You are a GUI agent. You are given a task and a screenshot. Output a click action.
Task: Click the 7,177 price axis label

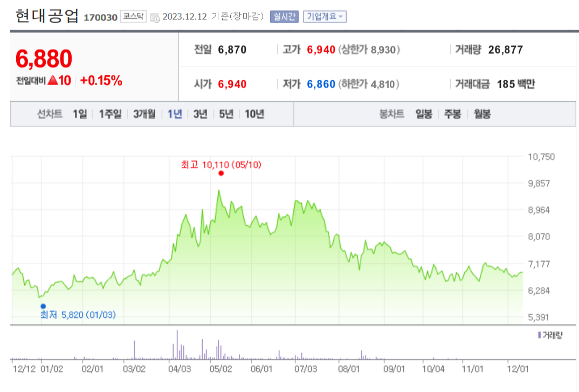tap(539, 264)
